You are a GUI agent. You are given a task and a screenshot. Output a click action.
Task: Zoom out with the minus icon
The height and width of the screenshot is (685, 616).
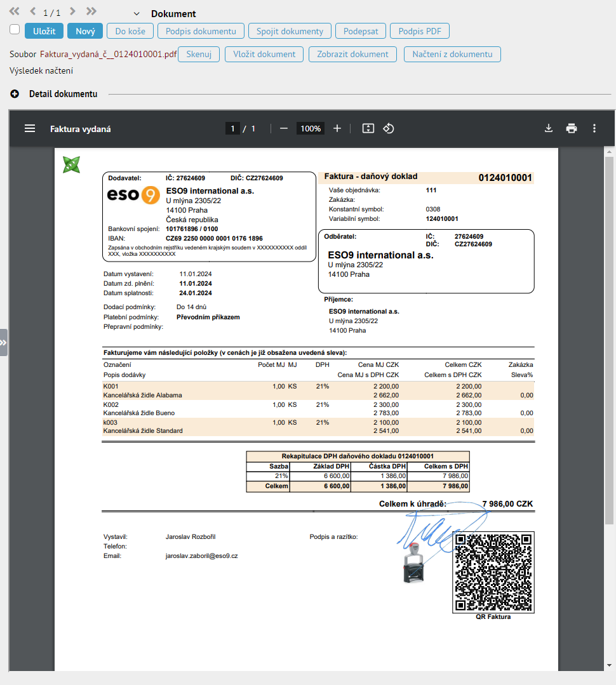point(284,128)
